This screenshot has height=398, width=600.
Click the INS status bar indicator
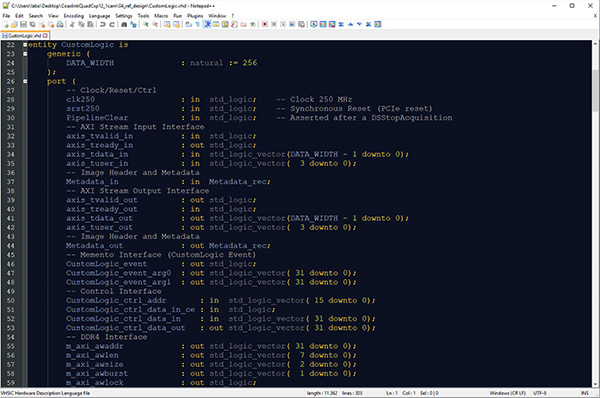(585, 393)
